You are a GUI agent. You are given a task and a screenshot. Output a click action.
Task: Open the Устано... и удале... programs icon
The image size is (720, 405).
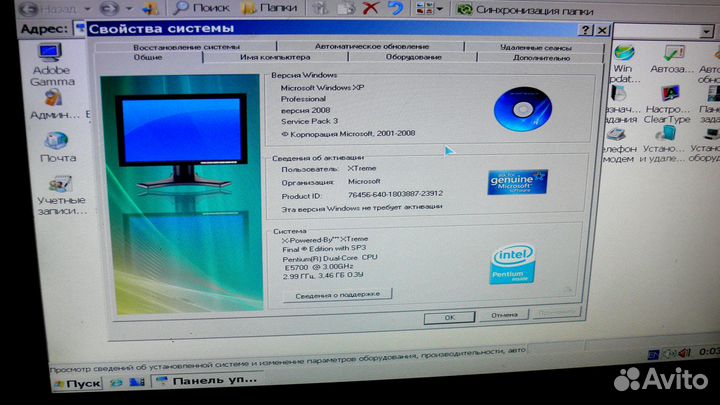click(662, 144)
